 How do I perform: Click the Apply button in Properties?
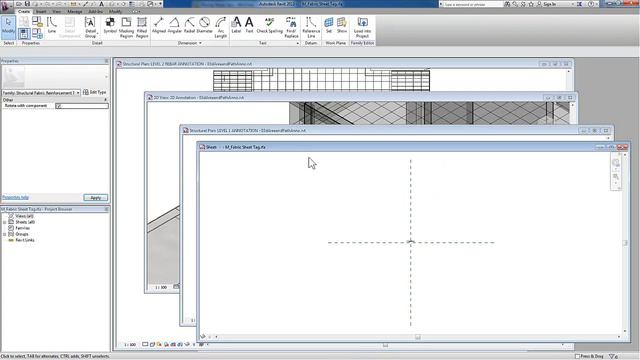[96, 198]
